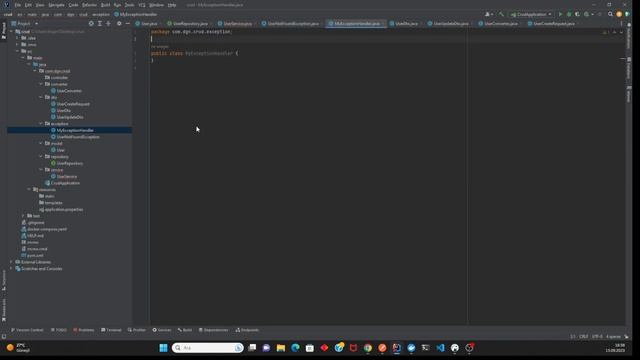Click Run with Coverage icon

tap(577, 14)
